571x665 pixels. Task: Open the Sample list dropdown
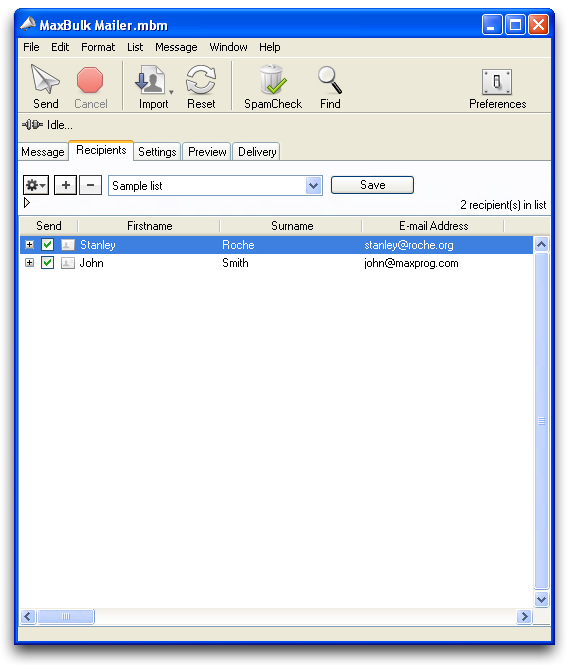[x=313, y=186]
